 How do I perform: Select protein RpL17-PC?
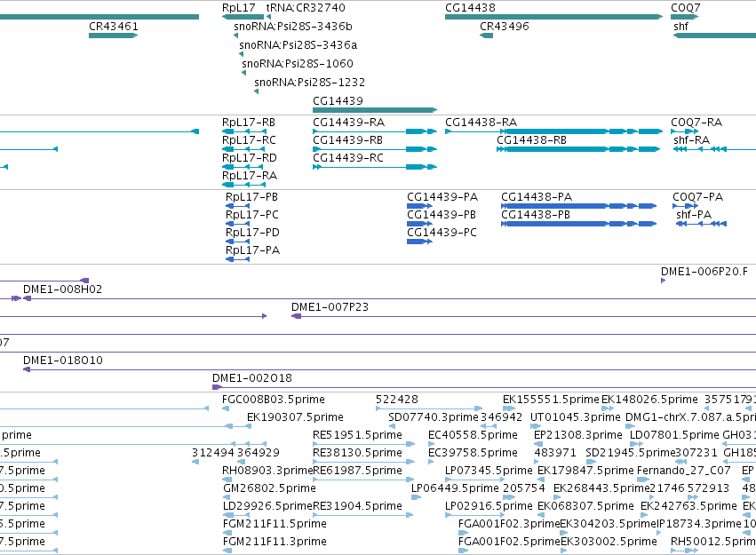point(252,215)
